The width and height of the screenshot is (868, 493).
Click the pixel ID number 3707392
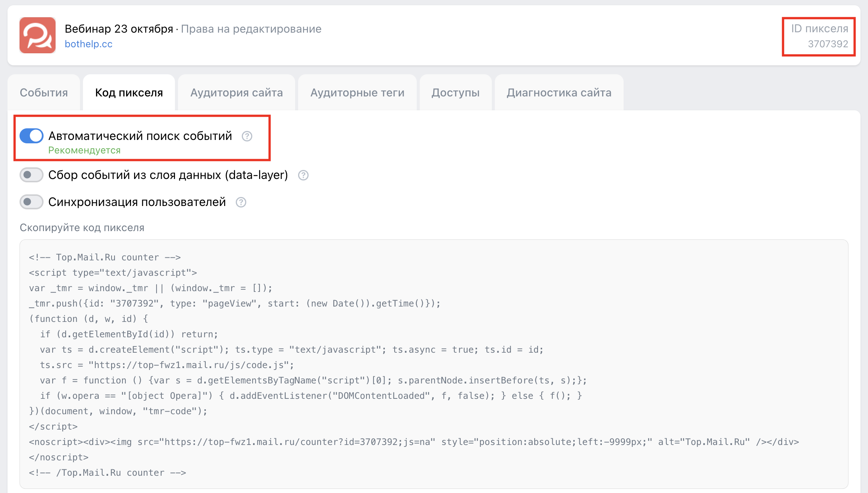(828, 44)
